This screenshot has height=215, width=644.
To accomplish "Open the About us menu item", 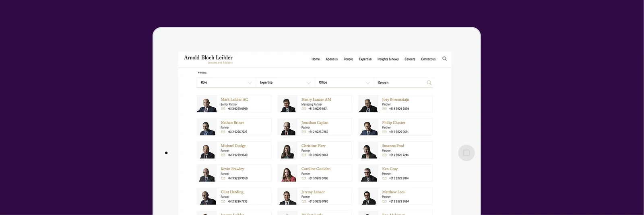I will coord(332,59).
